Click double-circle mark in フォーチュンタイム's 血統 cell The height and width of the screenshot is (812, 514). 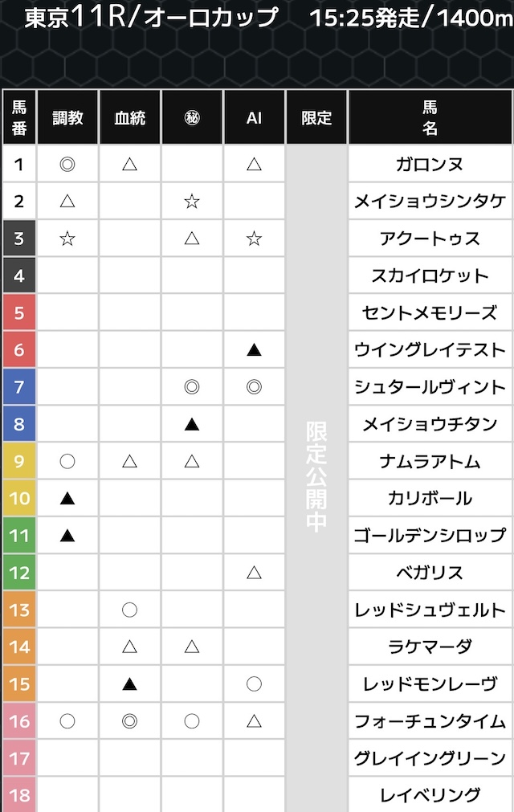point(129,720)
